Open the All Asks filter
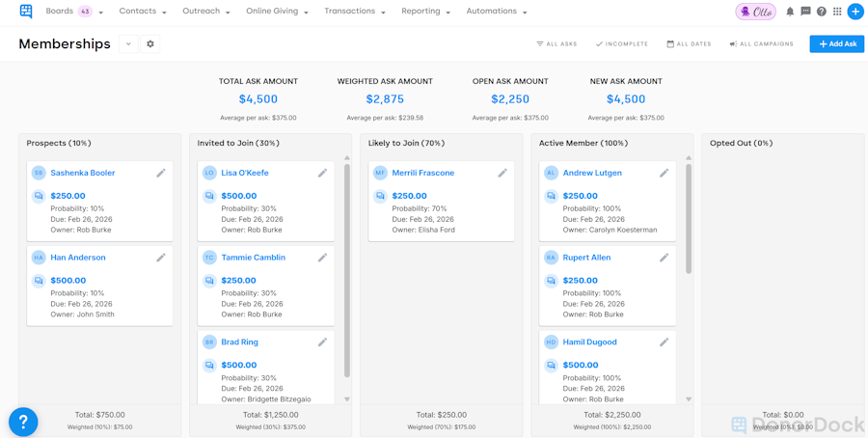The image size is (868, 438). (556, 44)
